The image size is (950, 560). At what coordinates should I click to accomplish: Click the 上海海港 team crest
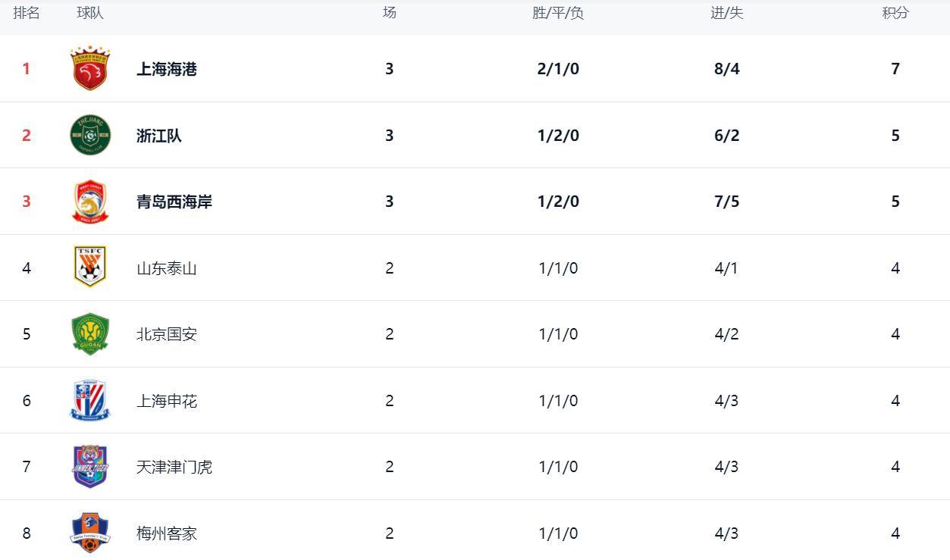pyautogui.click(x=90, y=69)
